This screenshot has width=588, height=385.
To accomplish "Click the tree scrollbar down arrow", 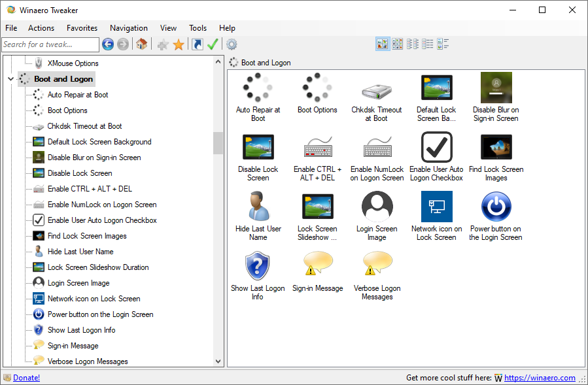I will point(218,361).
